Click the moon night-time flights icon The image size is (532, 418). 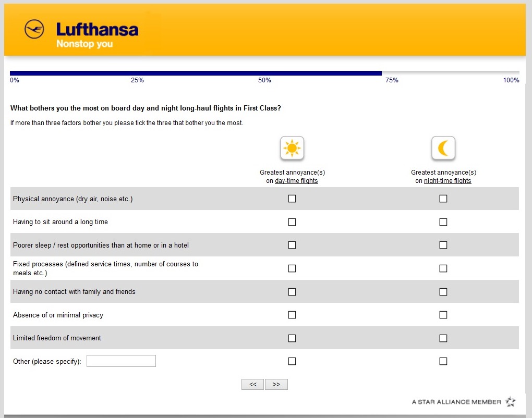coord(443,149)
